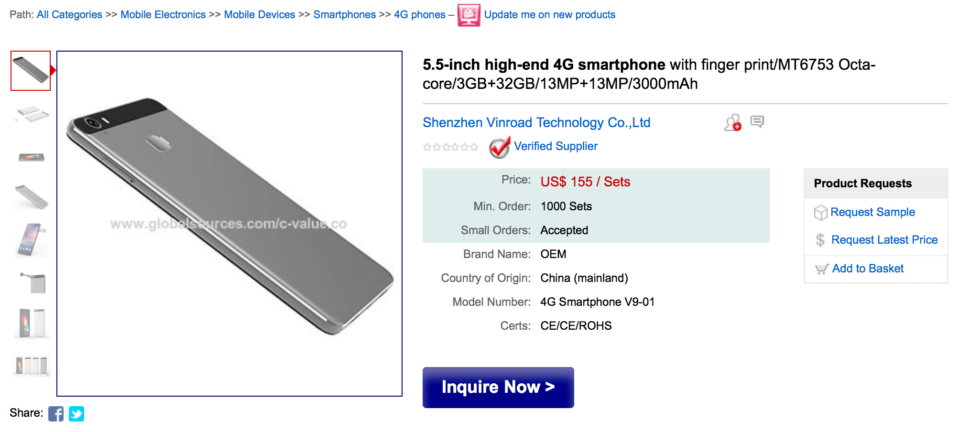Click the add supplier contact icon

733,123
